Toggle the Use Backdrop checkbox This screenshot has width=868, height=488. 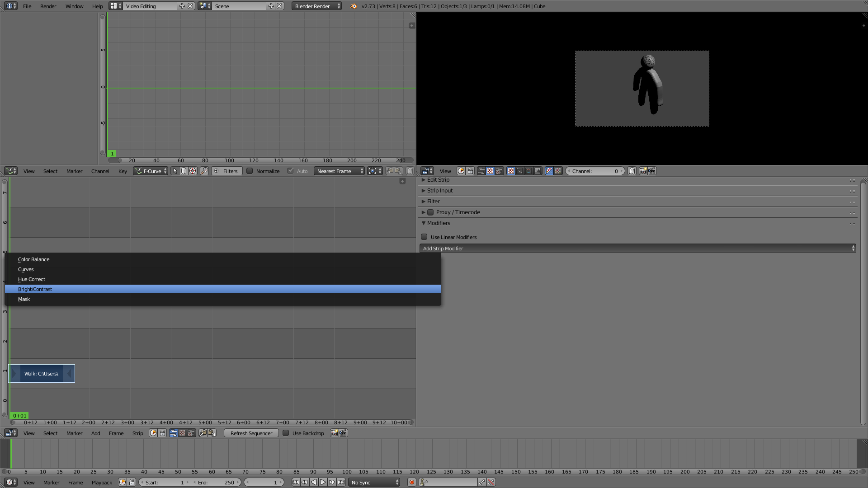[x=286, y=433]
